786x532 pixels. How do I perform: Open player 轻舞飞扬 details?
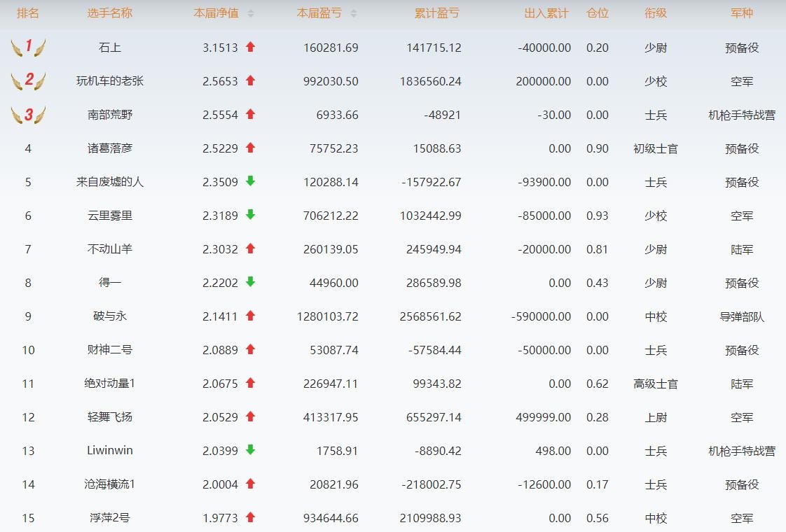point(110,417)
